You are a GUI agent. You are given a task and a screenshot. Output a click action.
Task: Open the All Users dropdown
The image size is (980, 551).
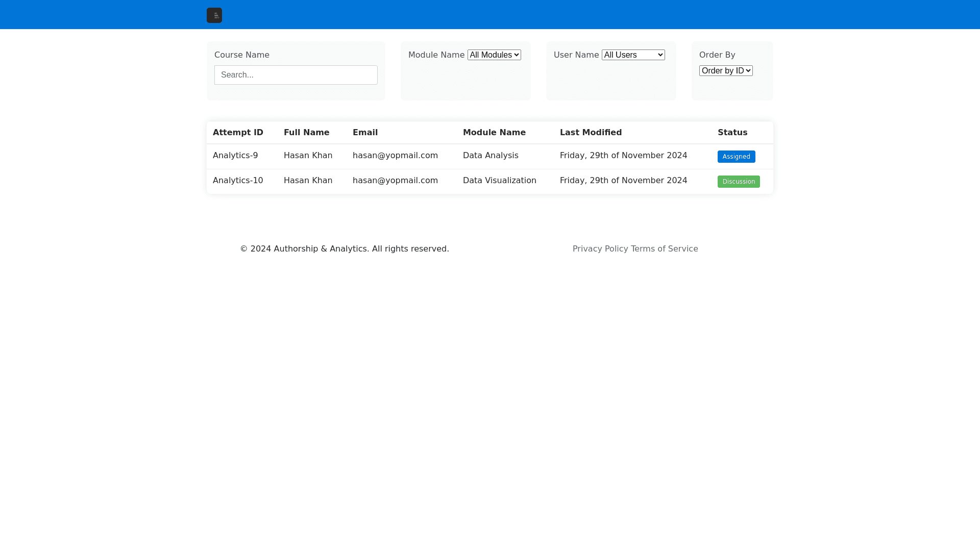click(x=632, y=55)
